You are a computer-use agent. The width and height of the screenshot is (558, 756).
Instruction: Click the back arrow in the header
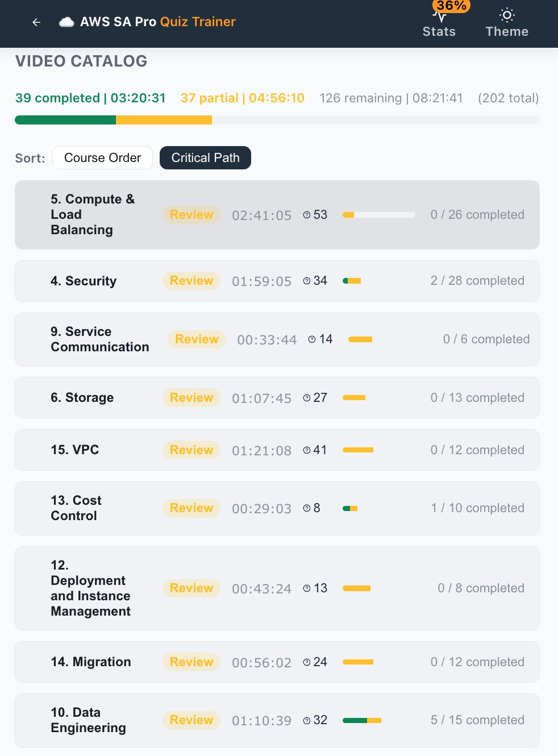coord(36,22)
